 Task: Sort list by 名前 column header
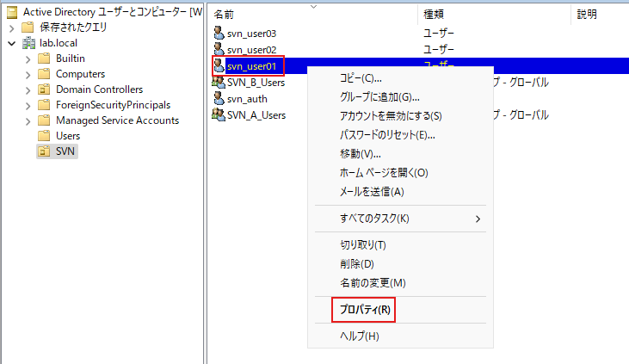224,15
